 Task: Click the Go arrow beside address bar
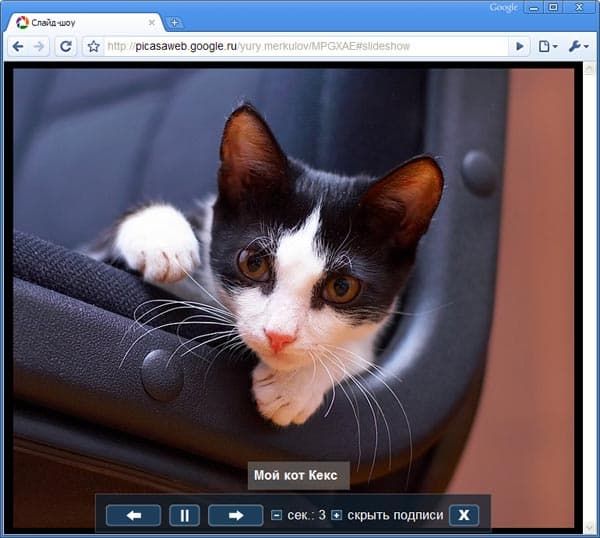[x=519, y=47]
